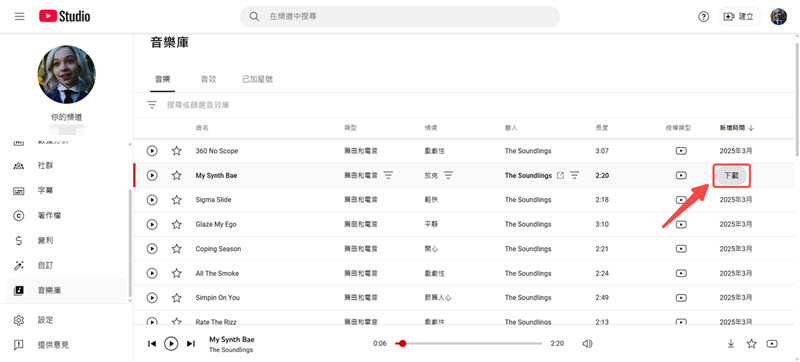Star the Sigma Slide track
The image size is (800, 362).
click(x=177, y=200)
